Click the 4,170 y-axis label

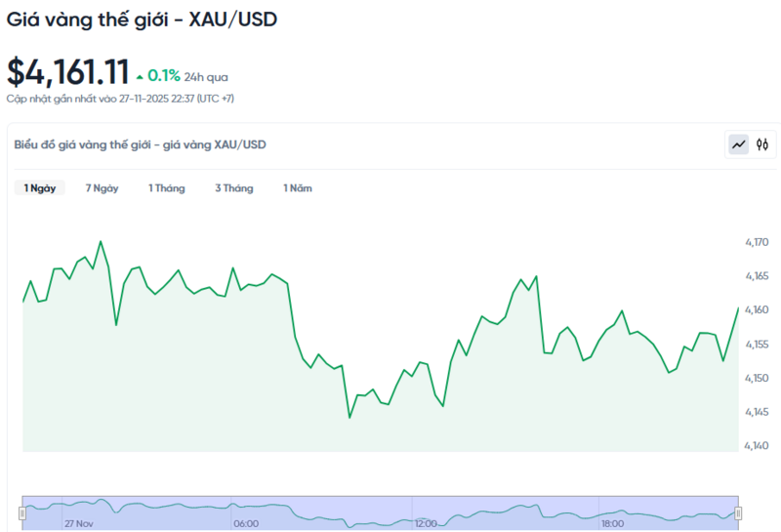pos(756,242)
